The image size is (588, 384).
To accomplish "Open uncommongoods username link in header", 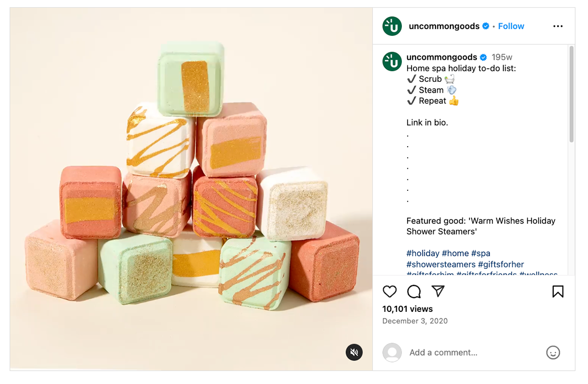I will (444, 26).
